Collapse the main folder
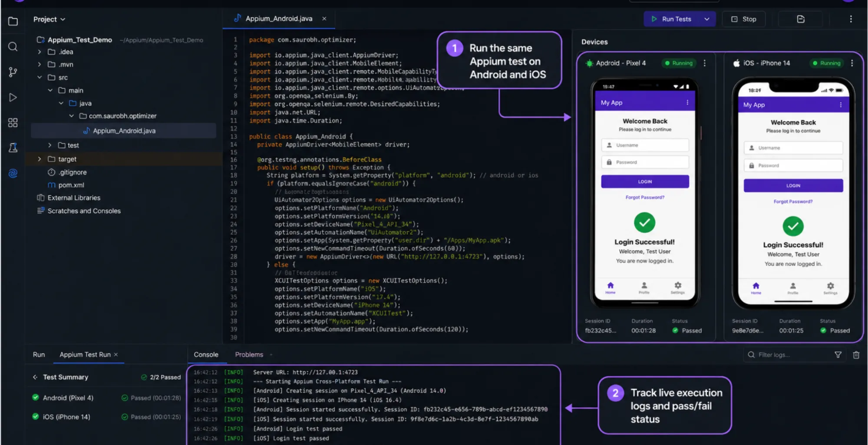 tap(50, 90)
